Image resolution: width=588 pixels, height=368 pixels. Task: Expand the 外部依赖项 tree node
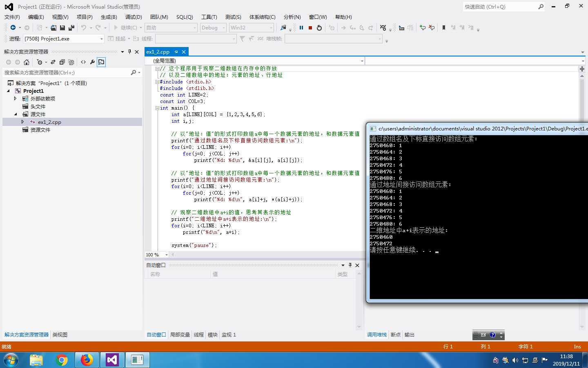pyautogui.click(x=16, y=99)
